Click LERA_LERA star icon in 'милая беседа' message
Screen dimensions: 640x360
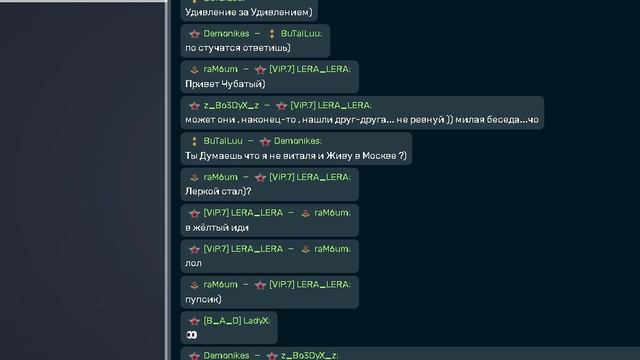(x=281, y=106)
